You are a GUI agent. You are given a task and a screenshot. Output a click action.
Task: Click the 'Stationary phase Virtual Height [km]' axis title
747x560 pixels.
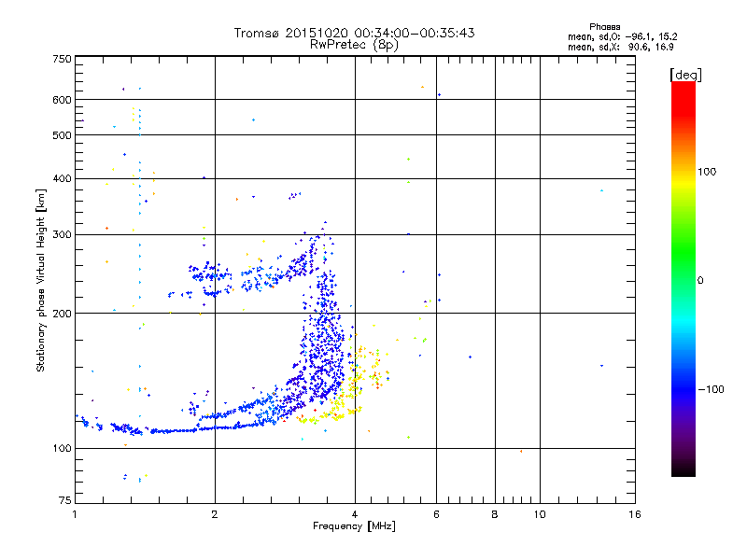[40, 280]
